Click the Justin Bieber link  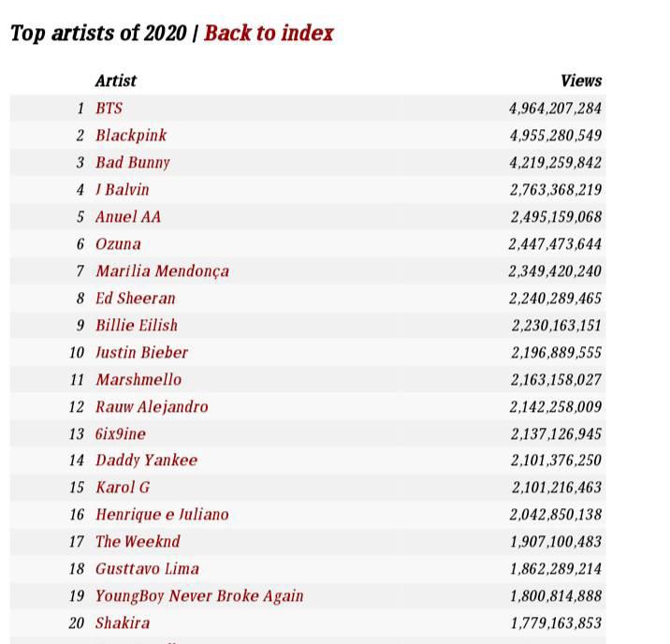click(x=141, y=352)
